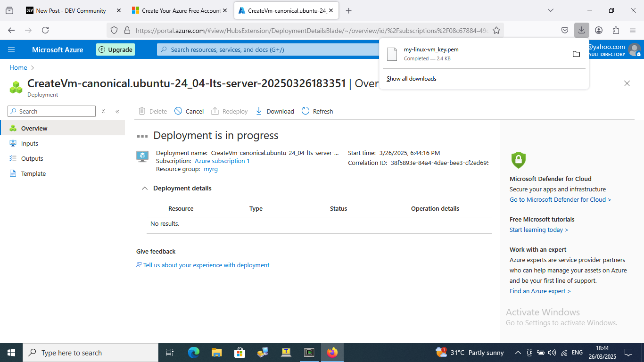Open the weather widget showing 31°C
Viewport: 644px width, 362px height.
click(470, 353)
